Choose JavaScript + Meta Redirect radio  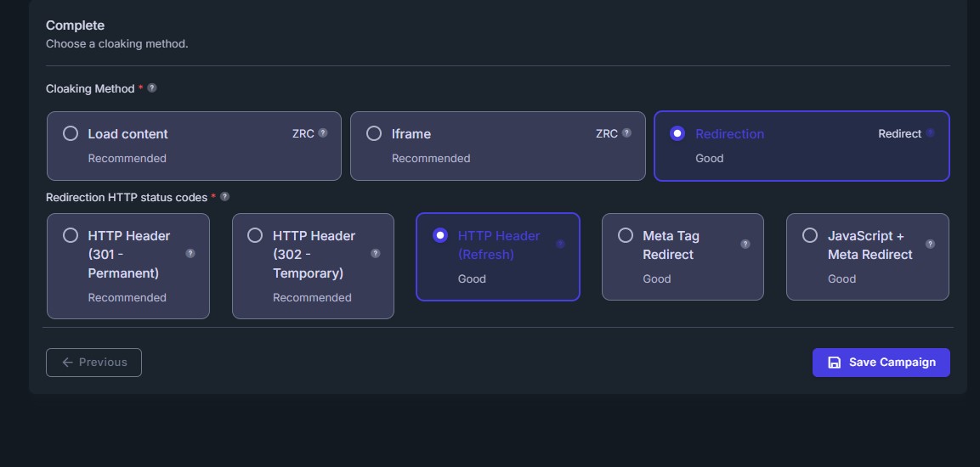(x=810, y=235)
